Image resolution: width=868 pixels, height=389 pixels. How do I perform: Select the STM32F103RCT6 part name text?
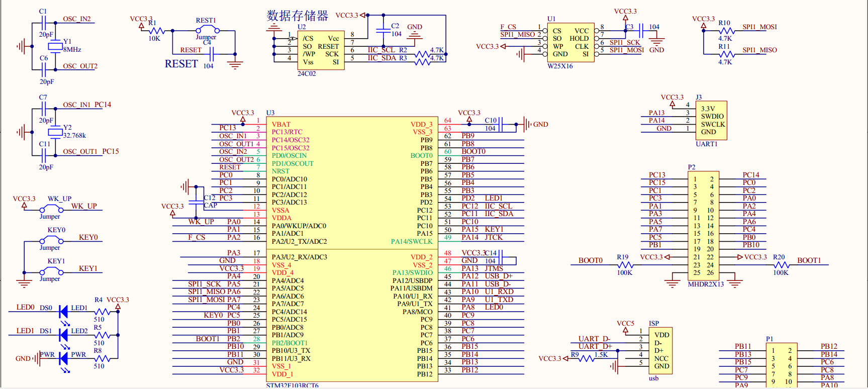tap(292, 385)
